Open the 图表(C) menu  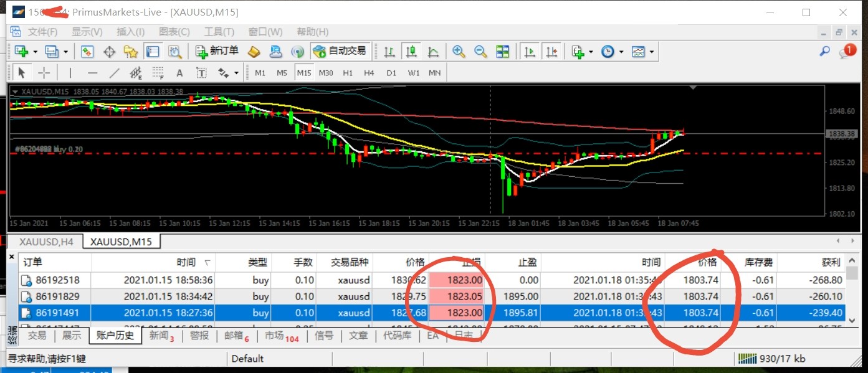coord(170,32)
